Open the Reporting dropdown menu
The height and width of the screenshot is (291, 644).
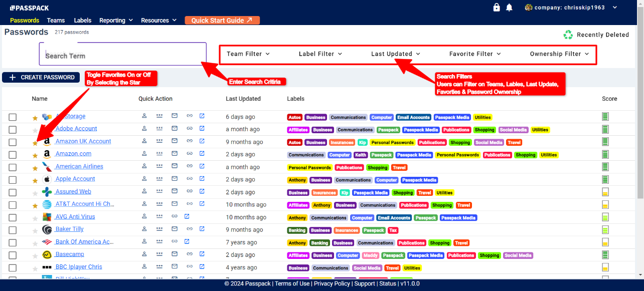(116, 21)
